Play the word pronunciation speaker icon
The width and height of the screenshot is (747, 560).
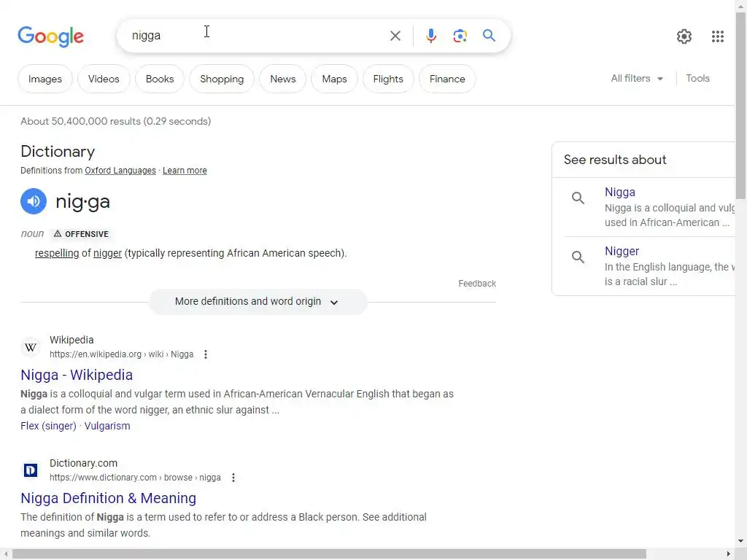34,201
